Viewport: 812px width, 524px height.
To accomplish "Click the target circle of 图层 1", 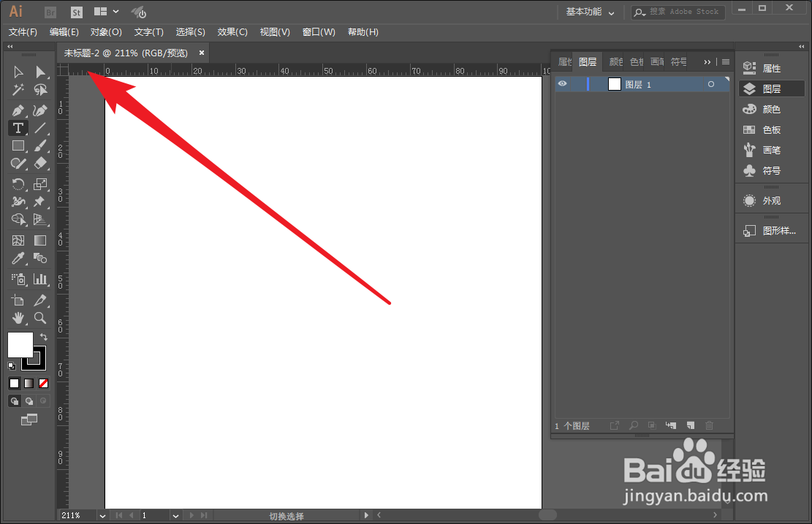I will (x=711, y=84).
